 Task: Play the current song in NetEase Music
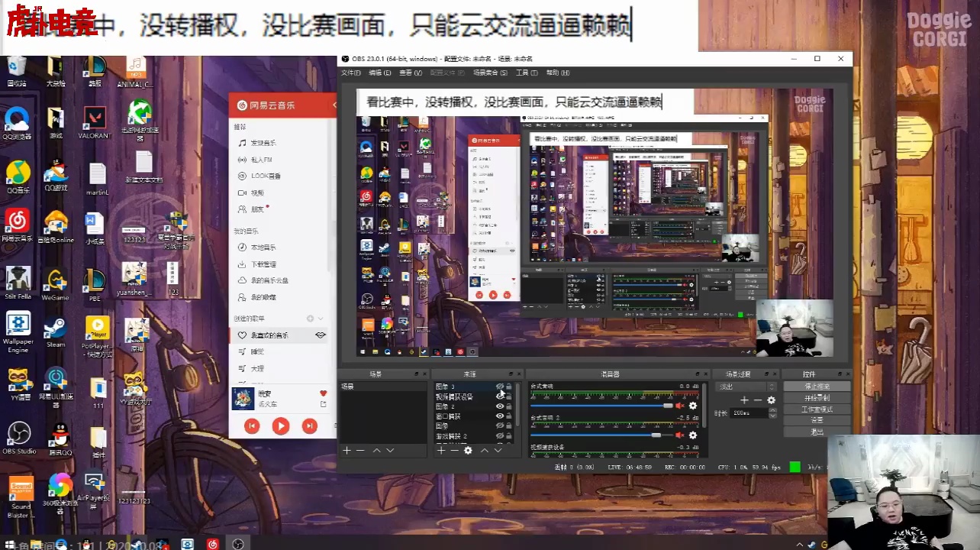(281, 426)
